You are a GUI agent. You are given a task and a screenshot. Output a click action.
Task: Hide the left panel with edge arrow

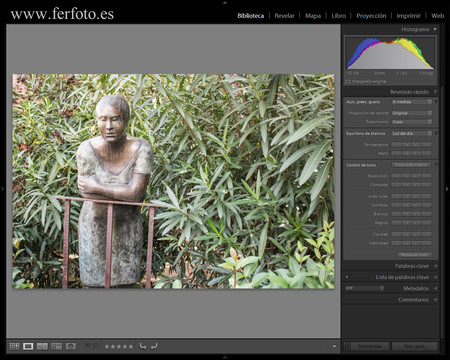[2, 189]
